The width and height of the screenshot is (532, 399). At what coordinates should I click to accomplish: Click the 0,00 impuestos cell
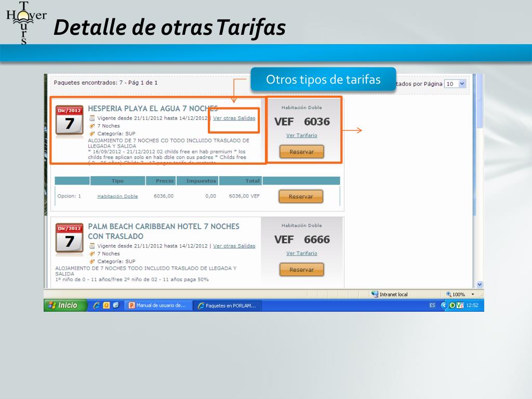(211, 196)
